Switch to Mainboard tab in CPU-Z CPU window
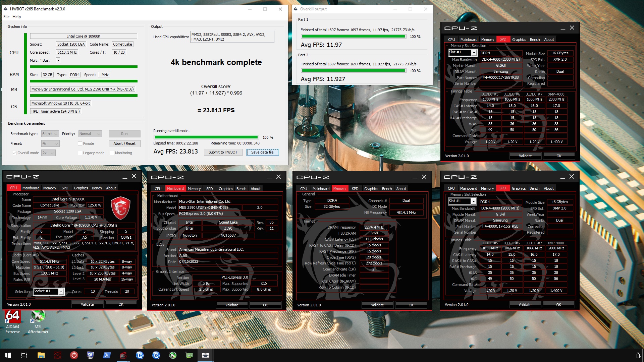The width and height of the screenshot is (644, 362). 31,188
